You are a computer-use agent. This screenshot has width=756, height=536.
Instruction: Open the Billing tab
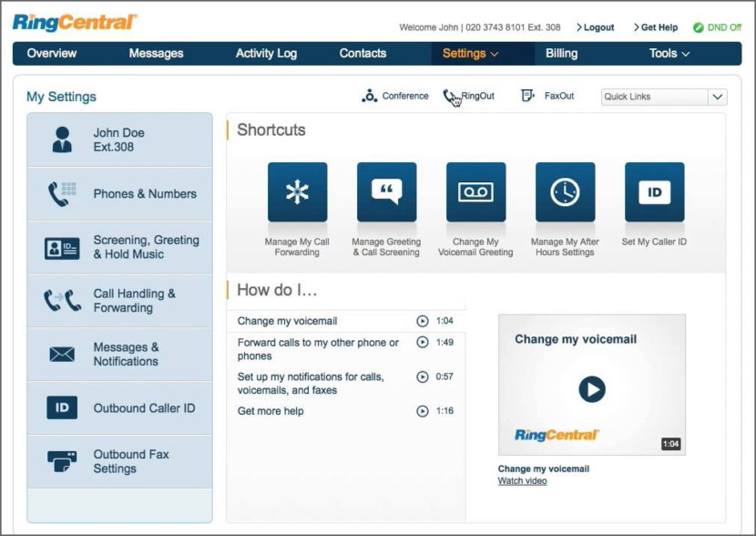[x=562, y=54]
